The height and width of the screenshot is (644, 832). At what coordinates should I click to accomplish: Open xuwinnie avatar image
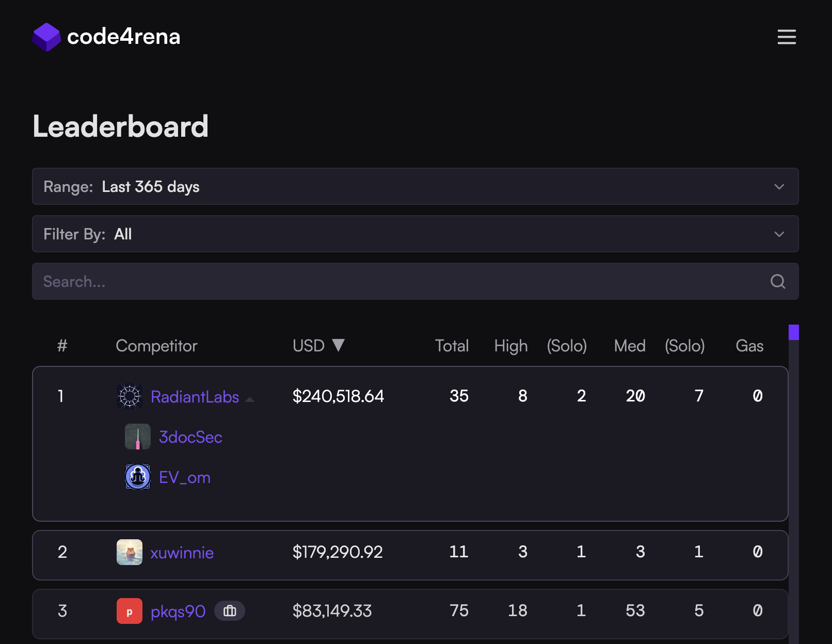[x=130, y=552]
